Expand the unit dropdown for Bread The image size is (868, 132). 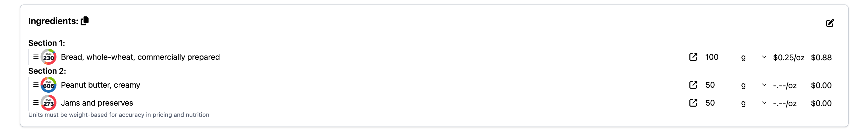coord(764,57)
